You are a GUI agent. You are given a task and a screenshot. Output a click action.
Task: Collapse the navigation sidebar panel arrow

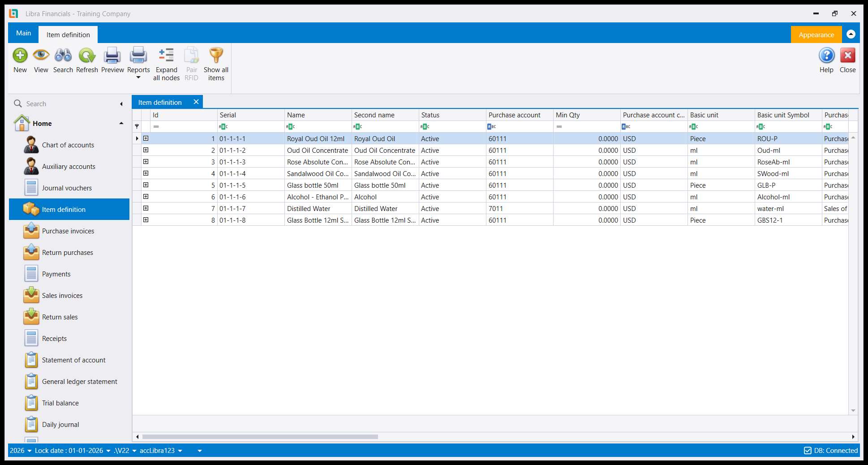[121, 104]
